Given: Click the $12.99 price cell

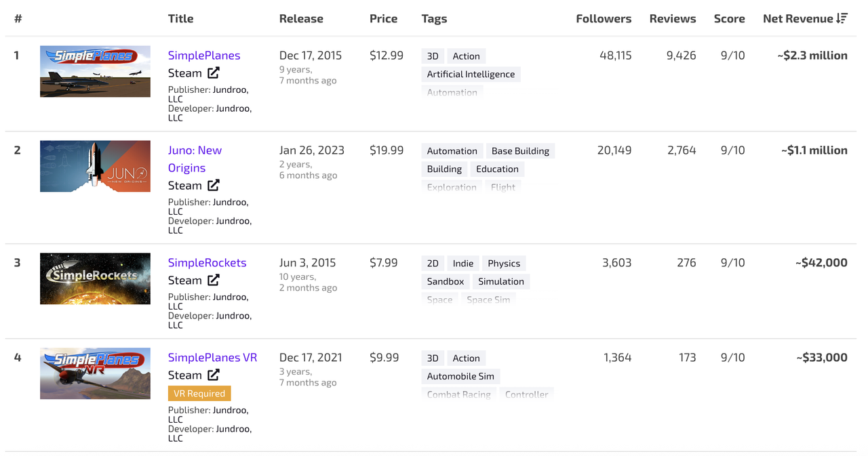Looking at the screenshot, I should pos(387,56).
